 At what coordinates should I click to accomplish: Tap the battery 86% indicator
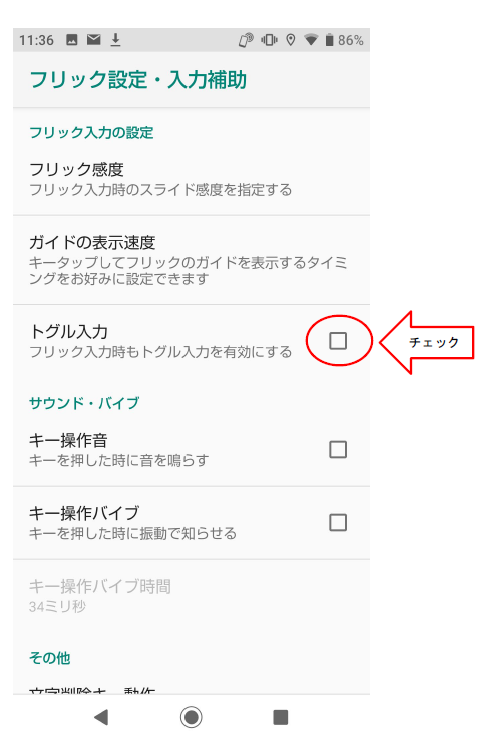click(x=344, y=40)
